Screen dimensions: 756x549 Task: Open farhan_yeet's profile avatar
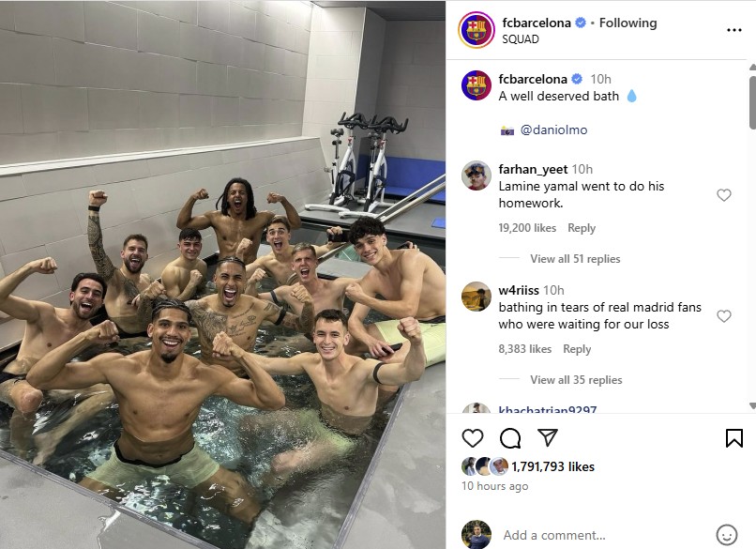click(476, 175)
